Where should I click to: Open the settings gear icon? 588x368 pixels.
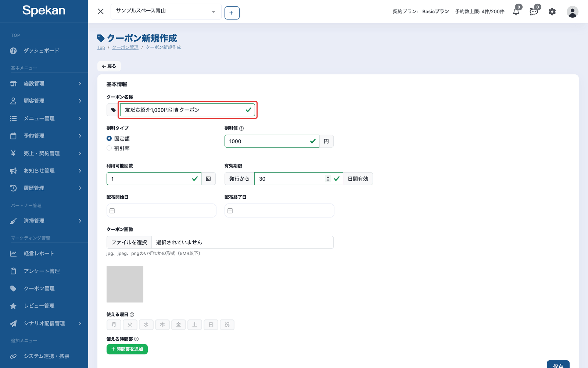point(552,12)
